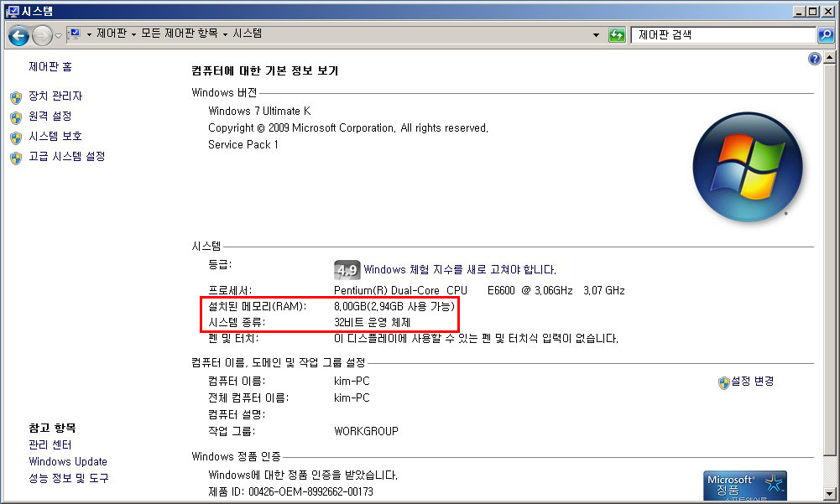Click the Back navigation arrow button
The height and width of the screenshot is (504, 840).
pyautogui.click(x=19, y=35)
